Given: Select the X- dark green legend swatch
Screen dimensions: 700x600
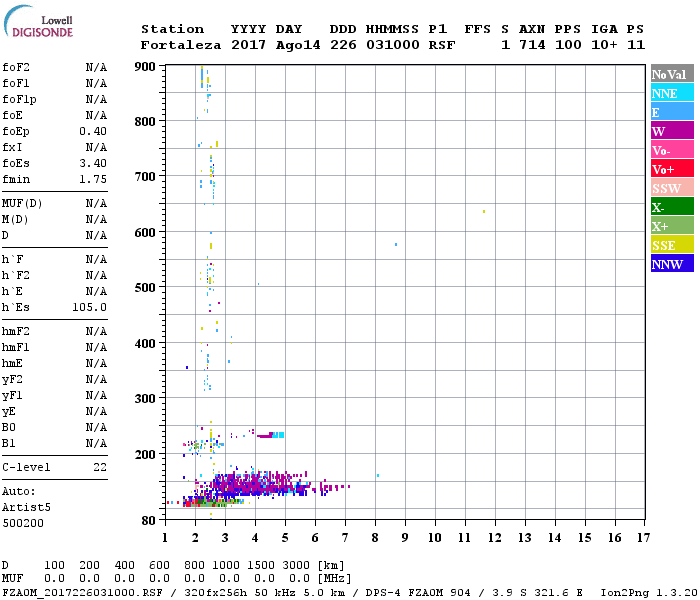Looking at the screenshot, I should [x=672, y=207].
